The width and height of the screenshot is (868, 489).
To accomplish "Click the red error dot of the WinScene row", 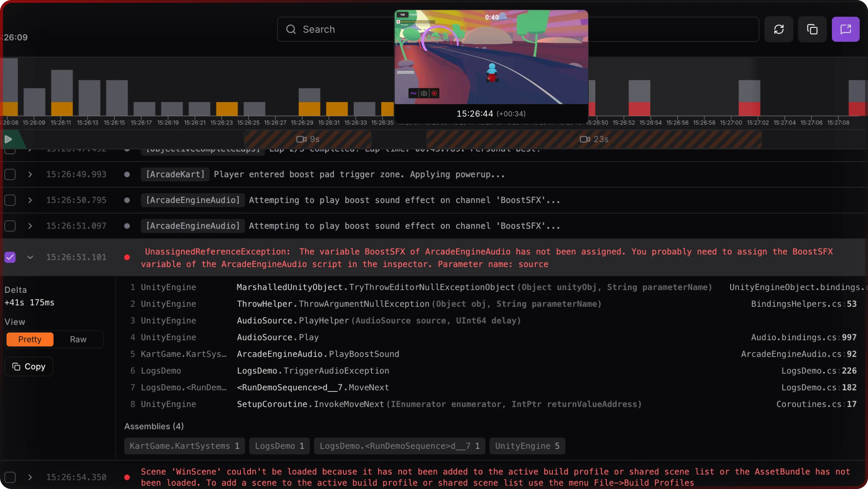I will click(x=127, y=477).
